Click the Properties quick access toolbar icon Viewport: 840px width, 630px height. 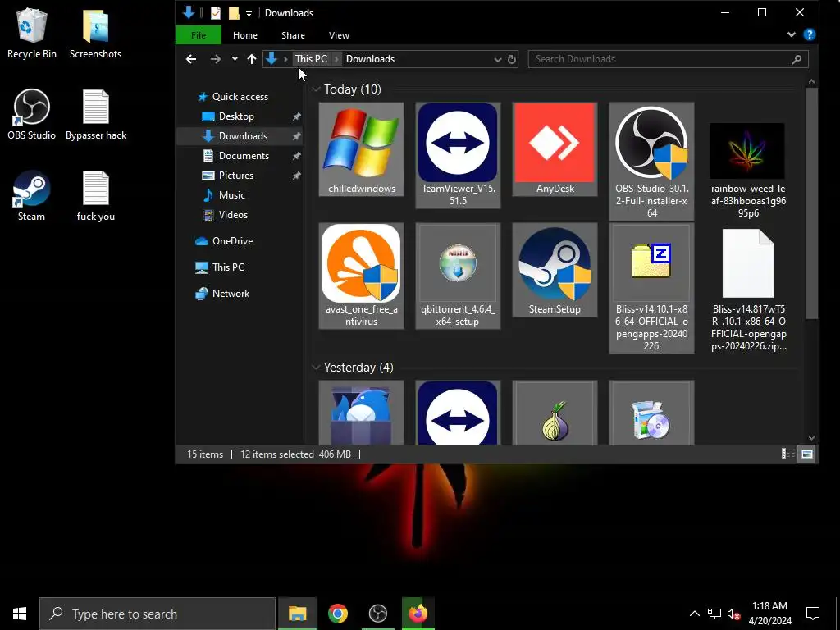tap(216, 13)
